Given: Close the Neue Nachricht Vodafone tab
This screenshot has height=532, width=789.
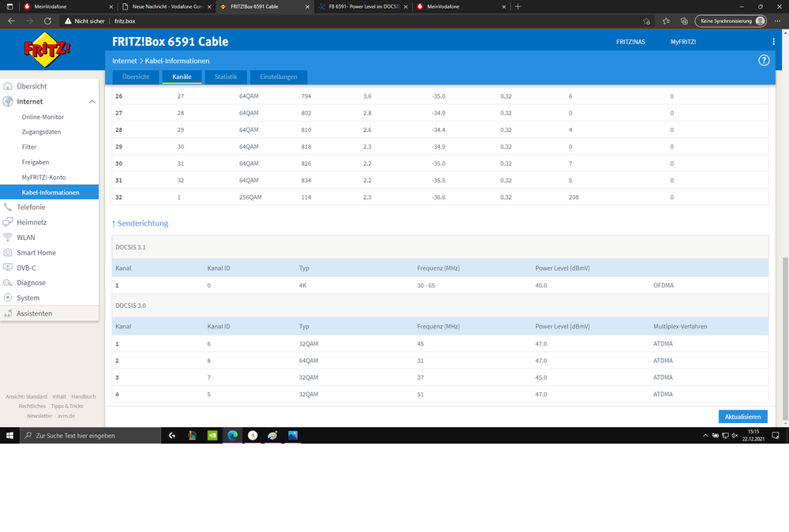Looking at the screenshot, I should 209,7.
